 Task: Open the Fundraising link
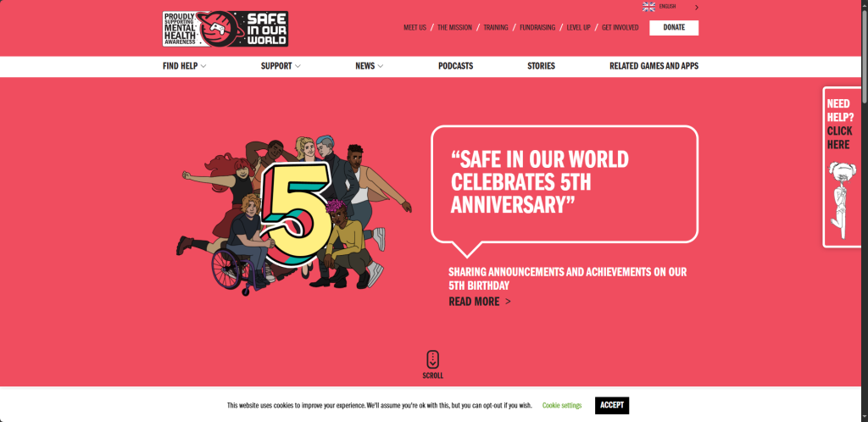537,28
